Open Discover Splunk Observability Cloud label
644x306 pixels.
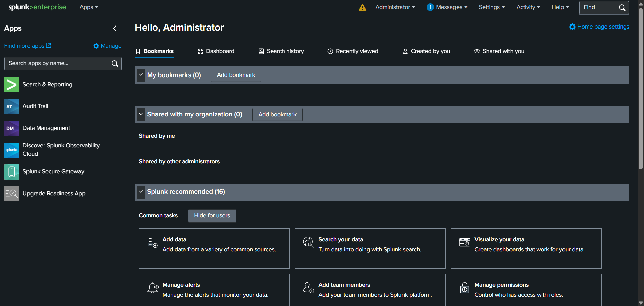coord(61,150)
